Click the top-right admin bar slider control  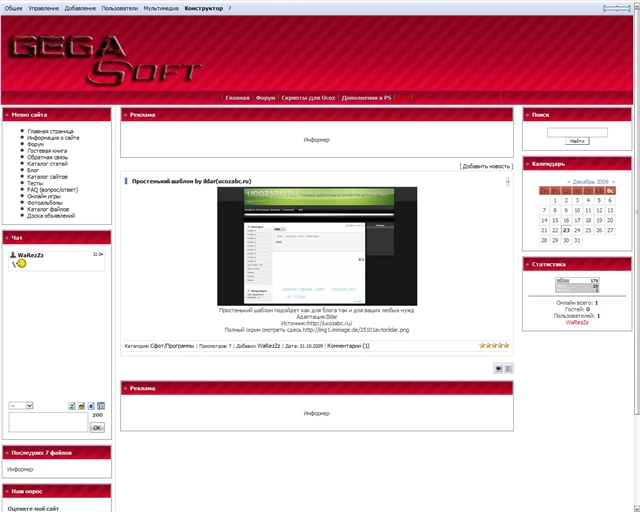pos(616,8)
